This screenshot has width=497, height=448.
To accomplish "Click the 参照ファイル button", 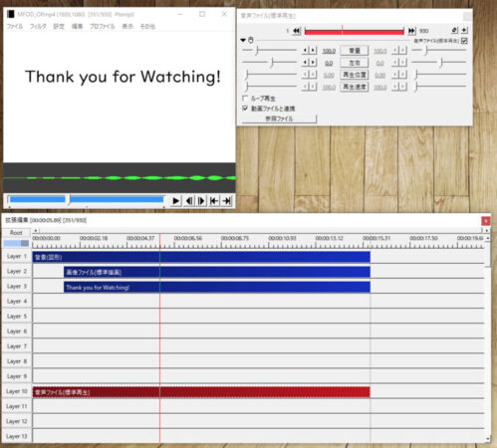I will pyautogui.click(x=279, y=118).
